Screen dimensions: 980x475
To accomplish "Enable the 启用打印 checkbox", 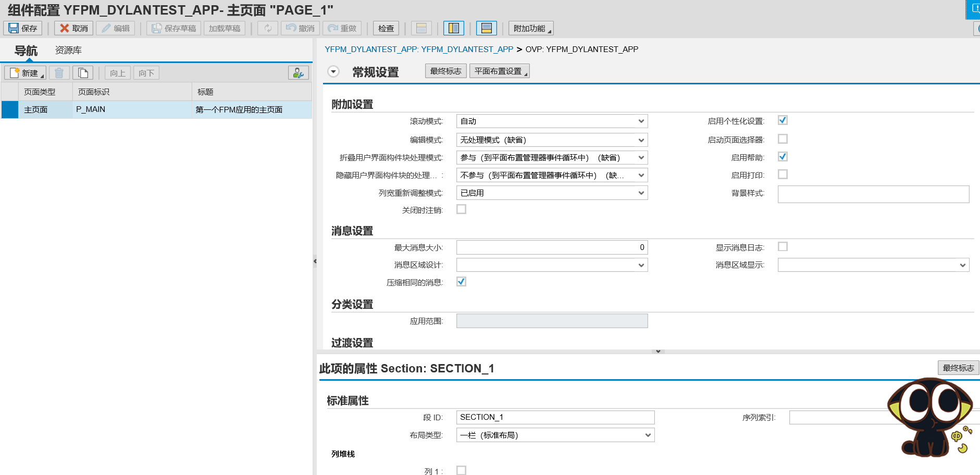I will click(x=782, y=174).
